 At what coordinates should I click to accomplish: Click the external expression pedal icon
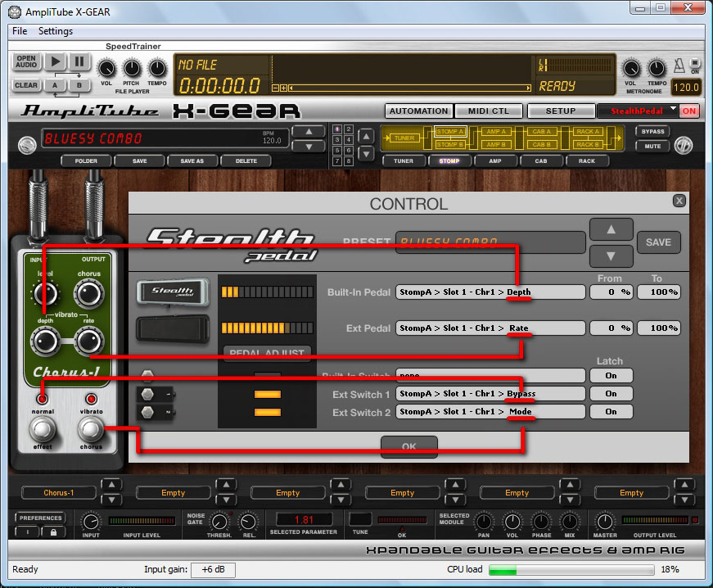[x=173, y=328]
